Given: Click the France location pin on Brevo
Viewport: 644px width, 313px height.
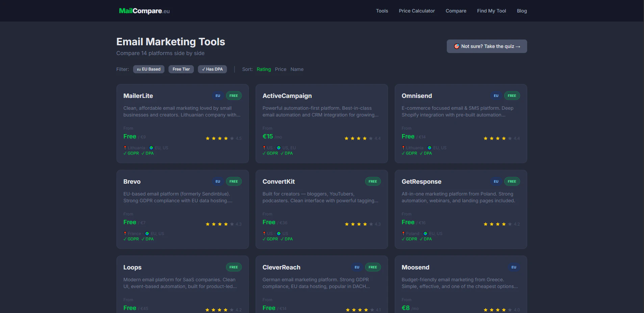Looking at the screenshot, I should (125, 234).
